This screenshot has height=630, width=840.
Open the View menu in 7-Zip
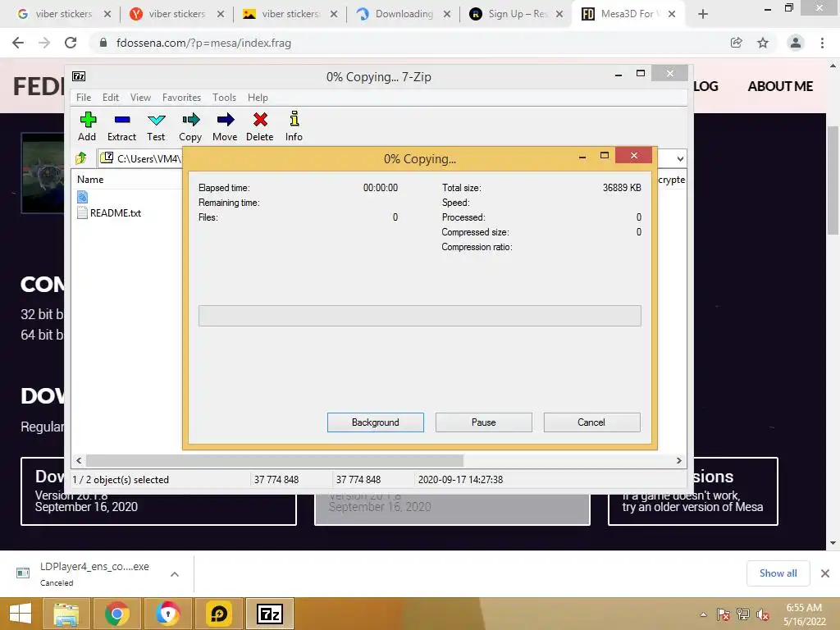140,98
